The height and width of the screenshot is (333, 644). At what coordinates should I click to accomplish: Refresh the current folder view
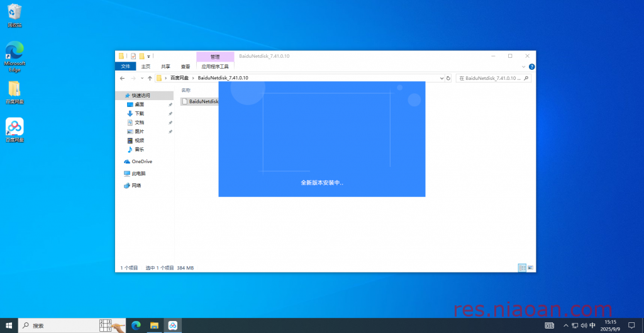(448, 78)
